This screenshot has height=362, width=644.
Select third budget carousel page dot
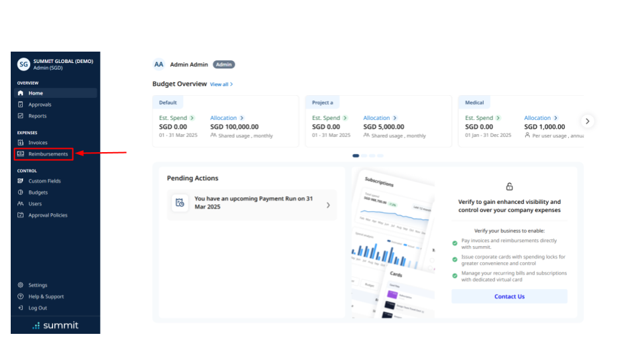pyautogui.click(x=372, y=156)
